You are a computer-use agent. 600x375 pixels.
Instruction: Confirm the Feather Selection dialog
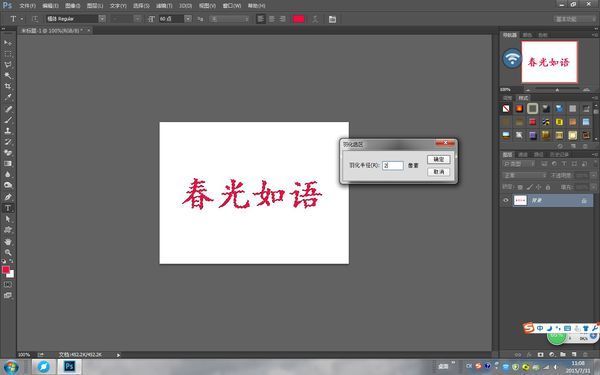click(x=439, y=159)
